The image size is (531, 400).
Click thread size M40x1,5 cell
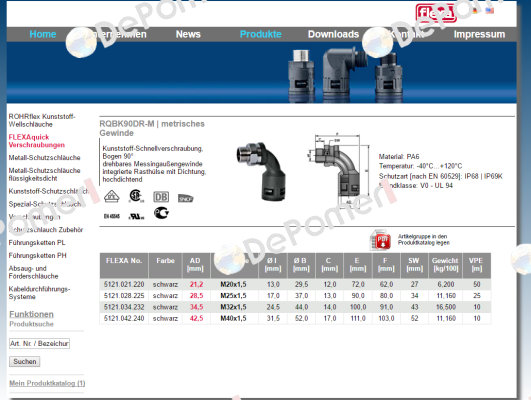233,318
